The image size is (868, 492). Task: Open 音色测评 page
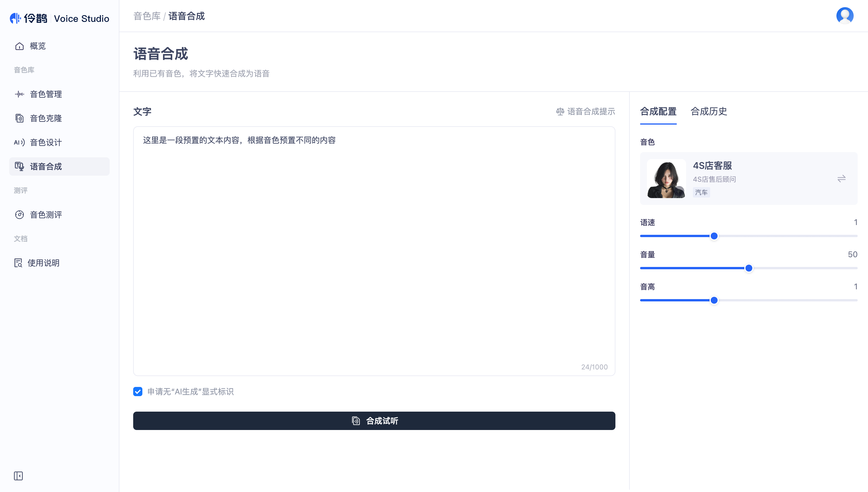[x=59, y=215]
